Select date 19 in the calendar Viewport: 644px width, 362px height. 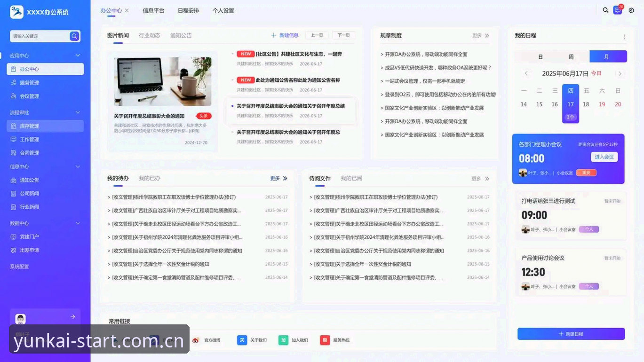[602, 104]
